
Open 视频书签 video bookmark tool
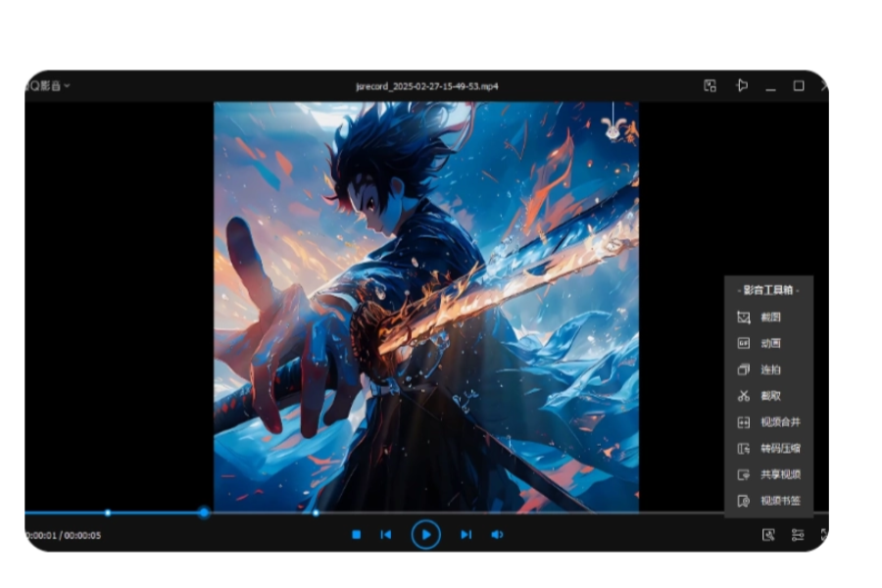pos(779,501)
